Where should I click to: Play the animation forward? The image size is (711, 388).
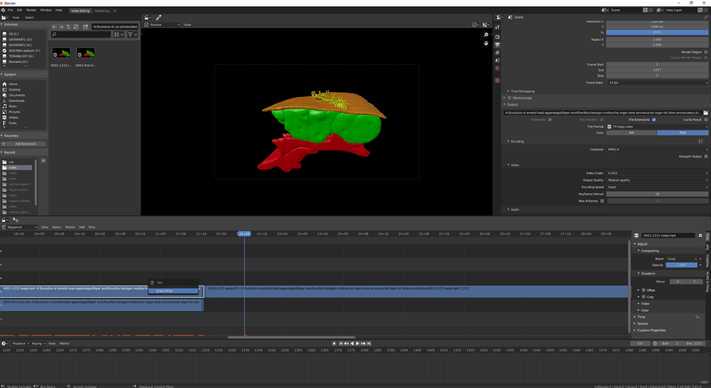(357, 344)
